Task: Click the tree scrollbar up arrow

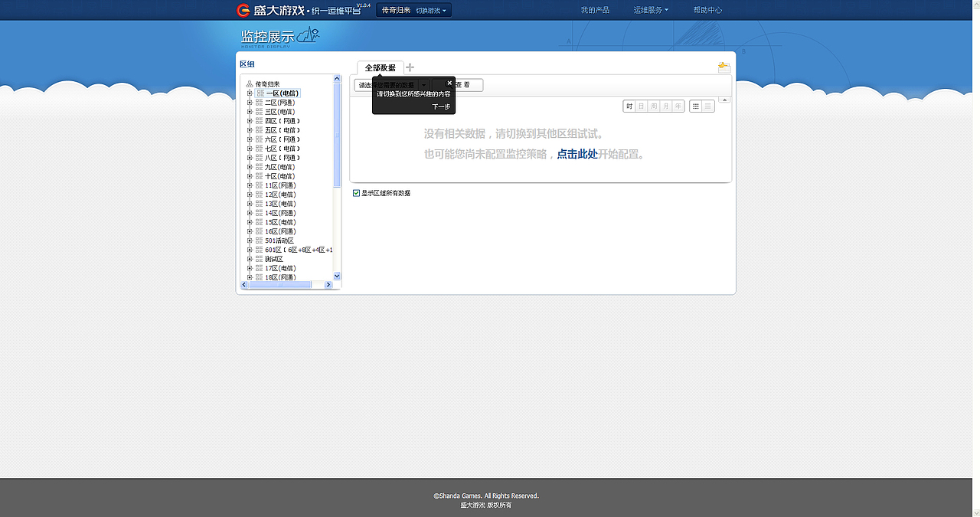Action: [337, 78]
